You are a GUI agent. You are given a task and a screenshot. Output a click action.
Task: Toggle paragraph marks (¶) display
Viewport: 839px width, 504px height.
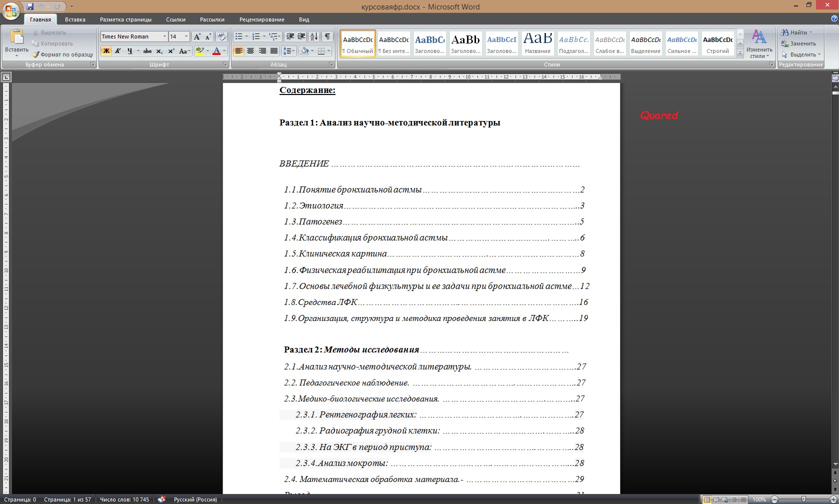click(327, 36)
